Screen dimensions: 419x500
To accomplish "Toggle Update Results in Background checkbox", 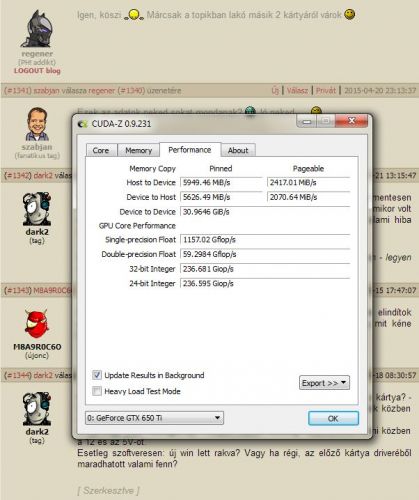I will point(97,375).
